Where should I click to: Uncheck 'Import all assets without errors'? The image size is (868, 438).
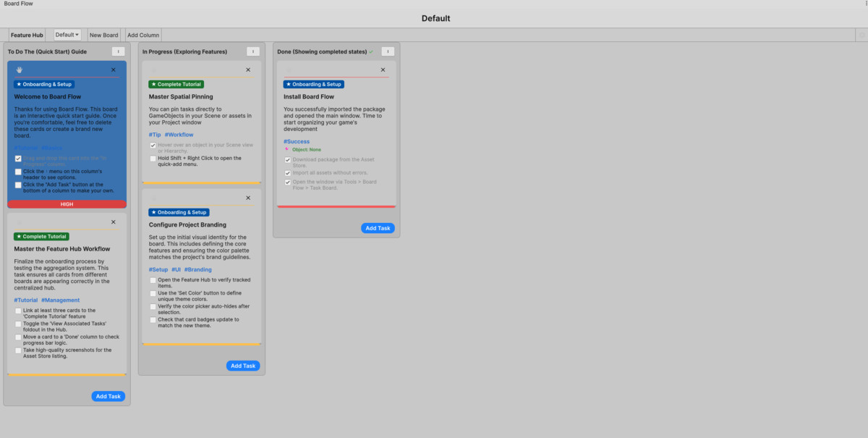click(288, 172)
